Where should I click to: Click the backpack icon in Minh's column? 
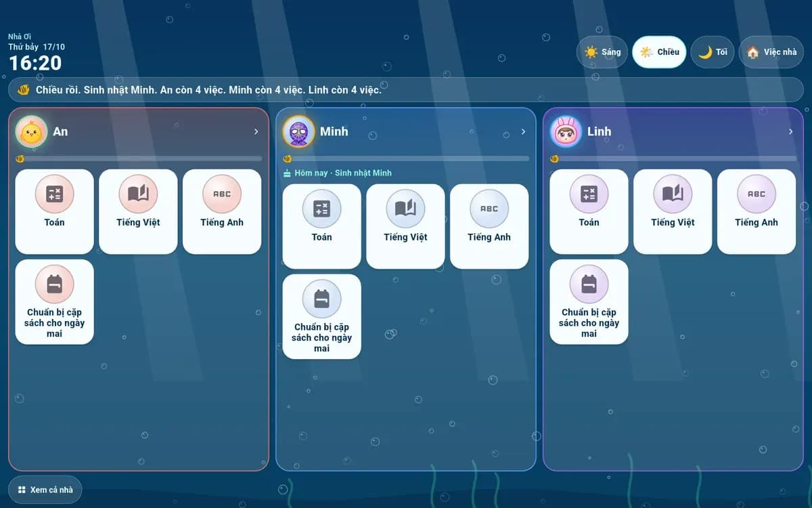pos(321,299)
